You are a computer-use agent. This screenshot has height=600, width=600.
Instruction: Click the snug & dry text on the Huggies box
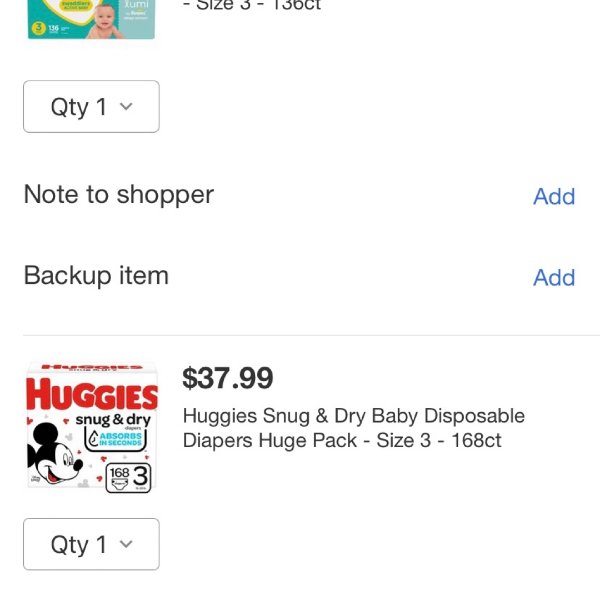tap(113, 420)
